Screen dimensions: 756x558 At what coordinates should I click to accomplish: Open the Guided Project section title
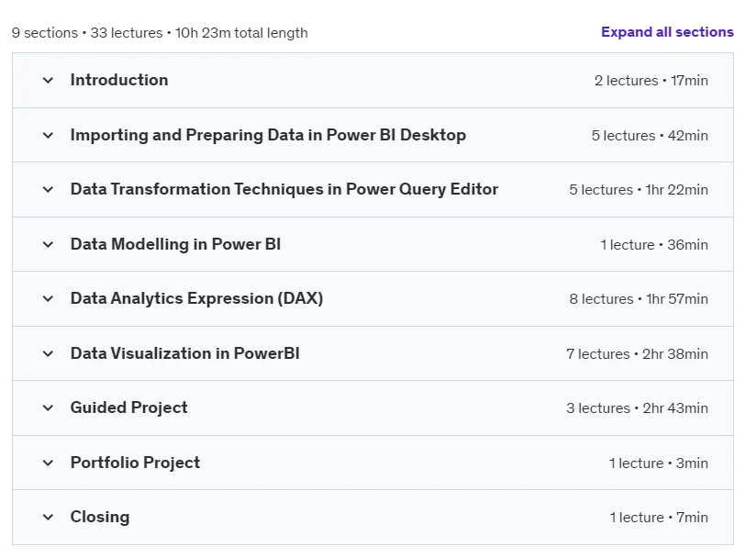[x=128, y=407]
